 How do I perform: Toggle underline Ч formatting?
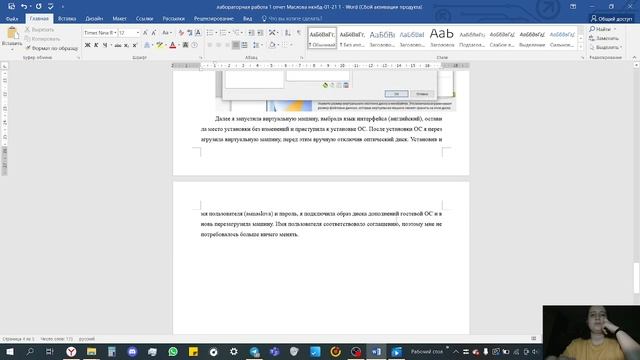pyautogui.click(x=105, y=45)
